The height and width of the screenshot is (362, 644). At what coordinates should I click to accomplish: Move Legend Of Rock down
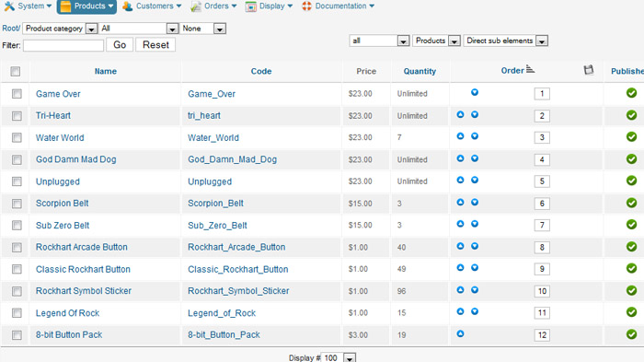coord(475,311)
